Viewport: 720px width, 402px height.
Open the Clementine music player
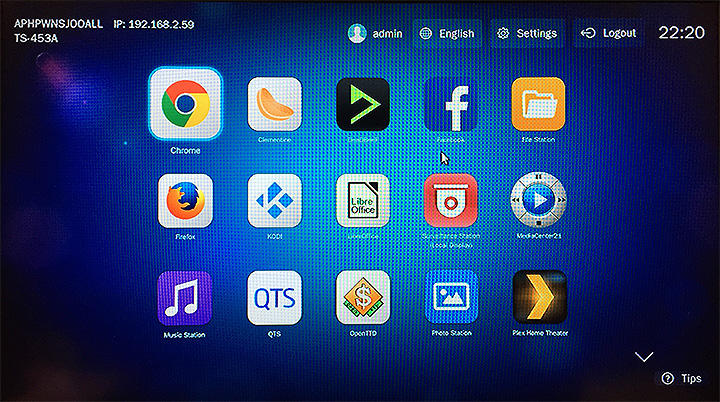pos(274,104)
